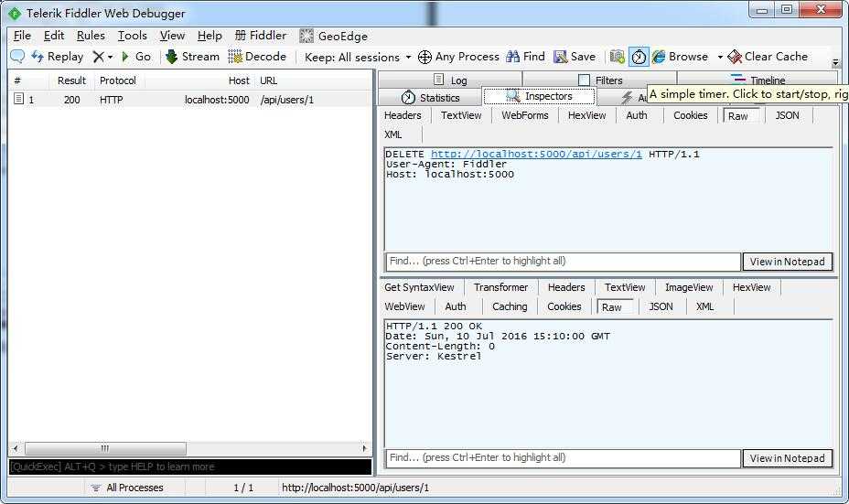Open the View menu
Screen dimensions: 849x504
click(172, 36)
